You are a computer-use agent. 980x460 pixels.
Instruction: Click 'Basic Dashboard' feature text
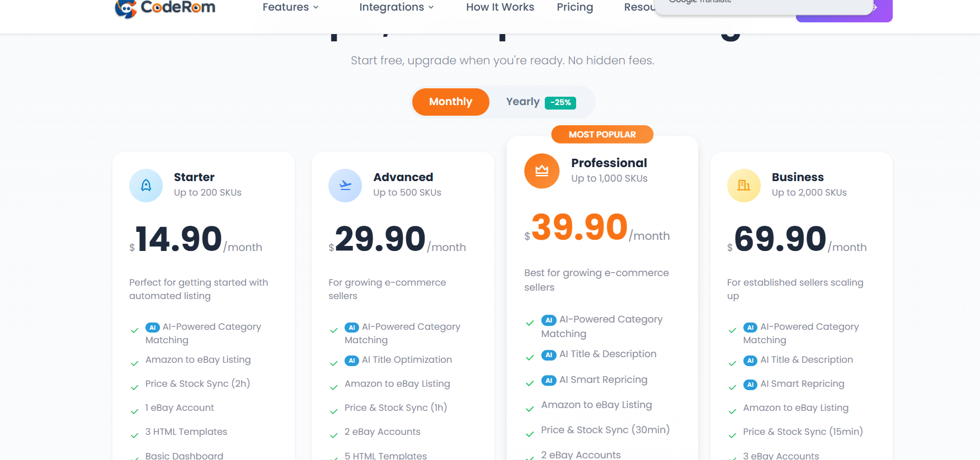click(184, 456)
